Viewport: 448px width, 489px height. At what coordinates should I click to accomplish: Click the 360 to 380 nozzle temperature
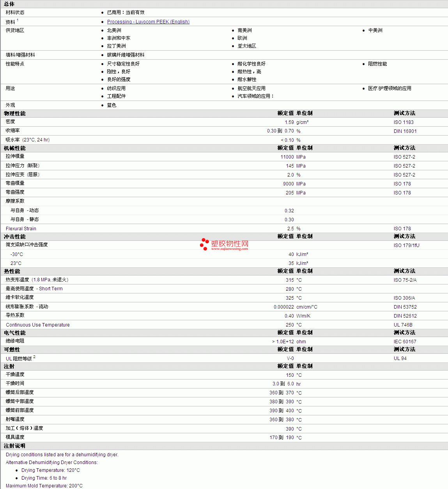[282, 420]
